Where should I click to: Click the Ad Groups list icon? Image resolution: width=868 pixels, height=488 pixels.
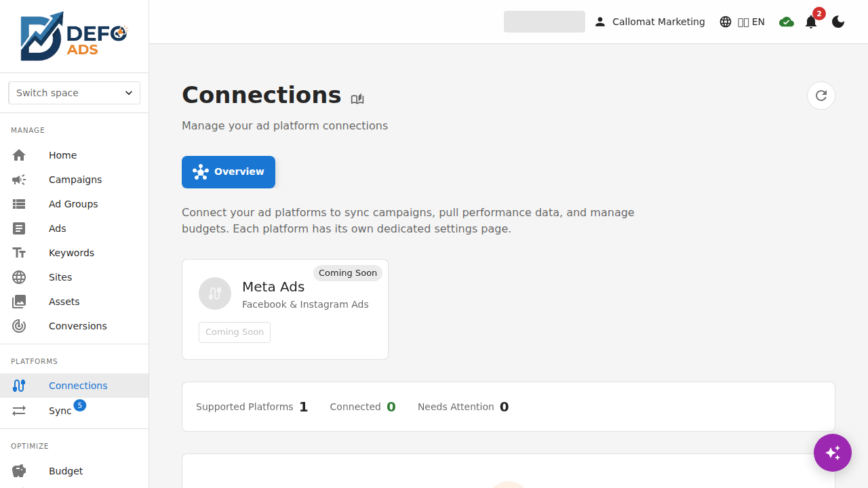19,204
